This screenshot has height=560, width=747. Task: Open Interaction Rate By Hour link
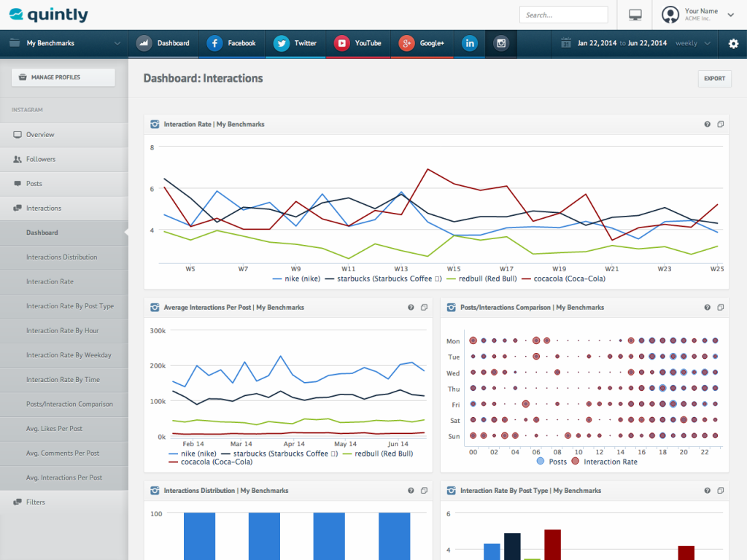[63, 330]
